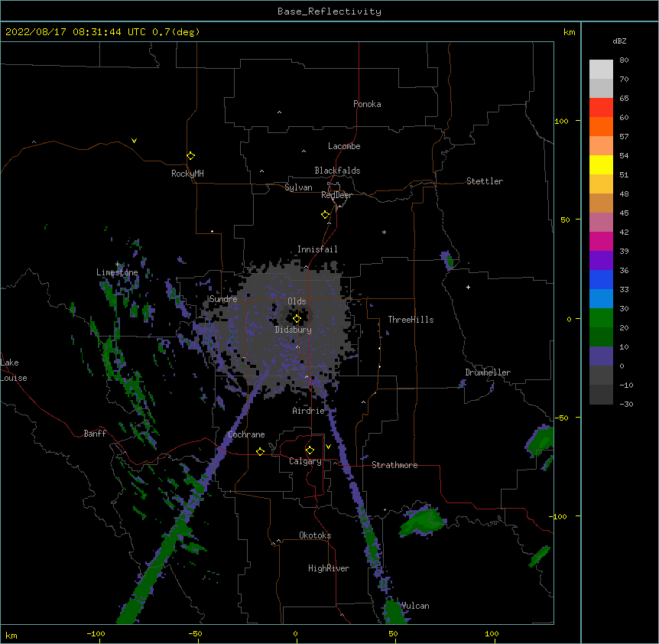Click the Airdrie label
The image size is (659, 644).
pos(309,411)
